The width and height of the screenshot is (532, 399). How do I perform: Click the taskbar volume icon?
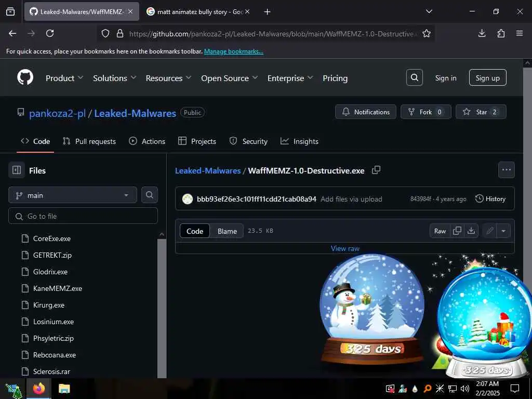click(465, 389)
